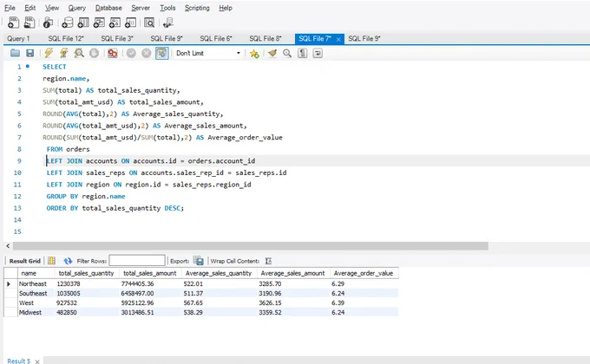The image size is (590, 364).
Task: Open the Help menu
Action: tap(226, 8)
